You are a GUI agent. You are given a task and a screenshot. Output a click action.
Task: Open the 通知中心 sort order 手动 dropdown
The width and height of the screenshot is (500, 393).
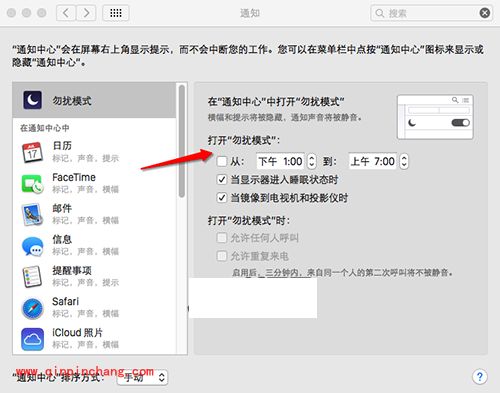click(x=142, y=377)
